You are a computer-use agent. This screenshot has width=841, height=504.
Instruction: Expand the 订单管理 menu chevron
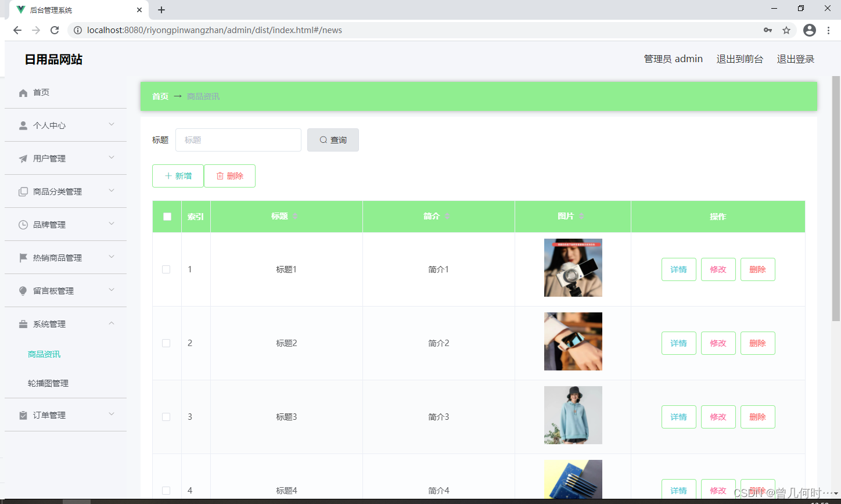(x=112, y=415)
